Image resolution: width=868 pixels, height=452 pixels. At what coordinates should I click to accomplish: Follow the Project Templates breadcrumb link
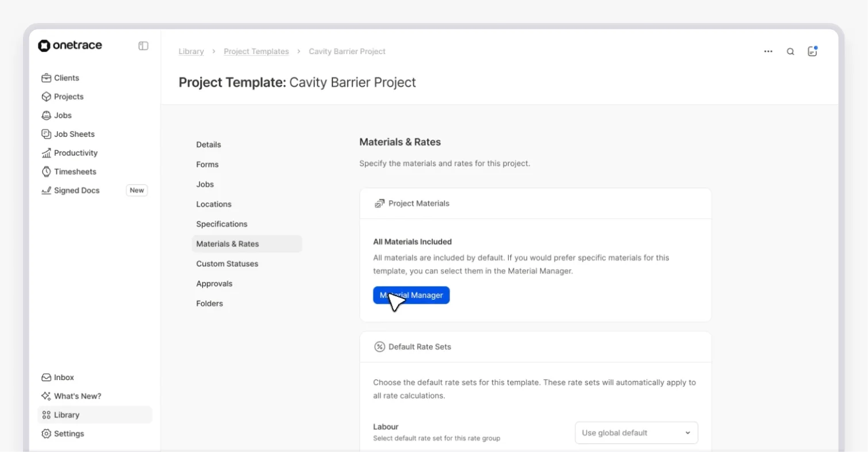256,51
